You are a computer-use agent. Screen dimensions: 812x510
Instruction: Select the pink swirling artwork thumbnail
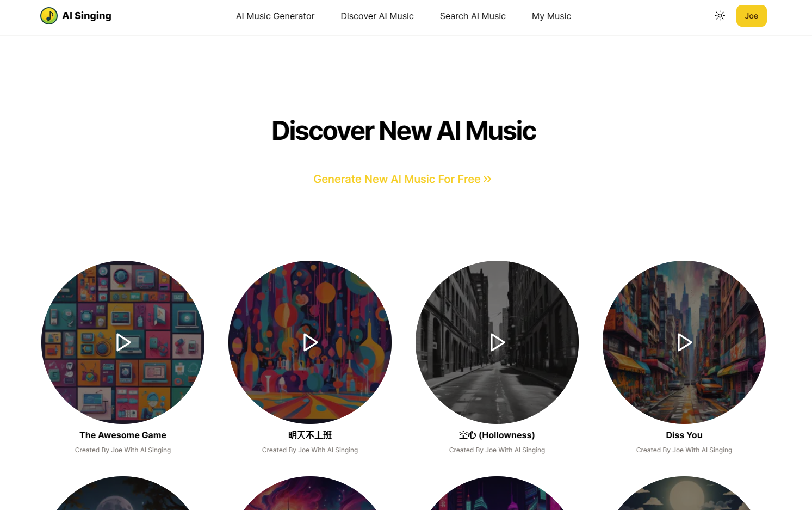310,493
